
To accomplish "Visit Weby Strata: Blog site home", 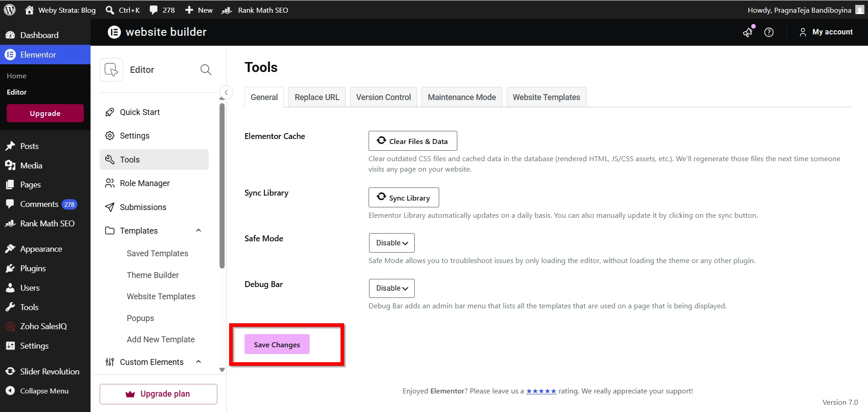I will 60,10.
